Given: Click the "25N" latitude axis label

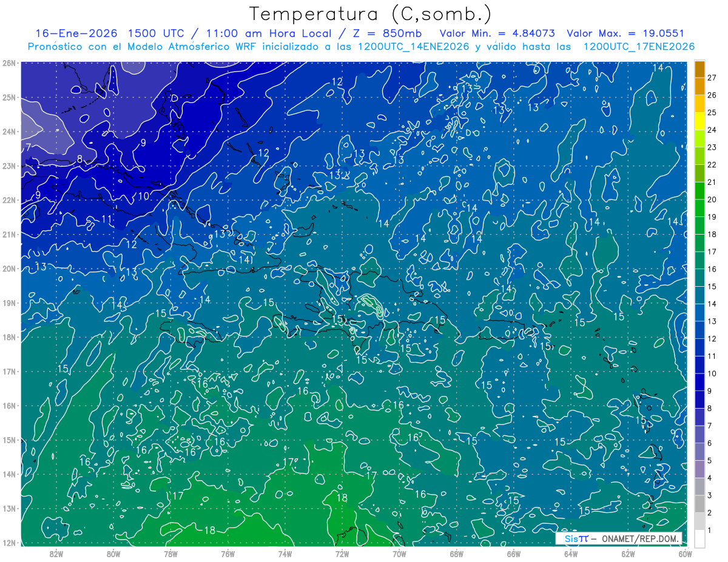Looking at the screenshot, I should [x=9, y=97].
